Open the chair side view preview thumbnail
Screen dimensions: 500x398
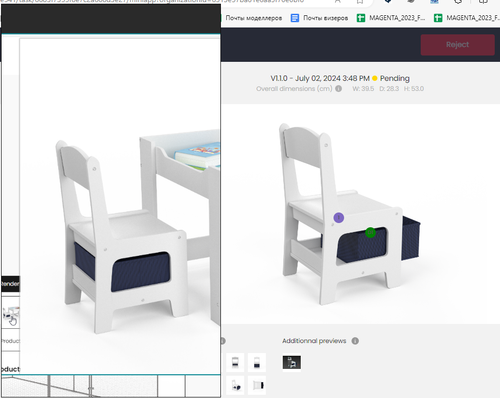[x=257, y=385]
